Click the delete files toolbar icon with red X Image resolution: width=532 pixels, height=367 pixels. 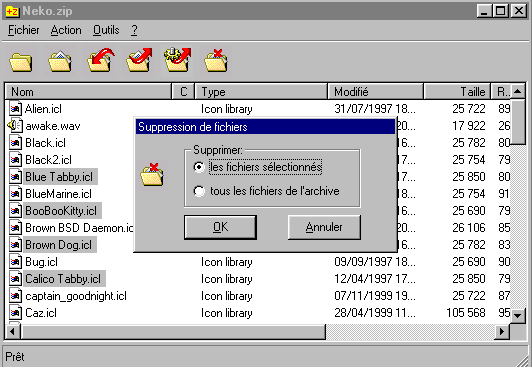[216, 61]
